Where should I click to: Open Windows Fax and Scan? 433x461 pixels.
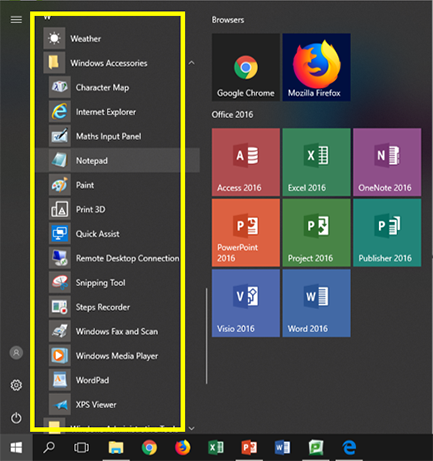pyautogui.click(x=118, y=331)
